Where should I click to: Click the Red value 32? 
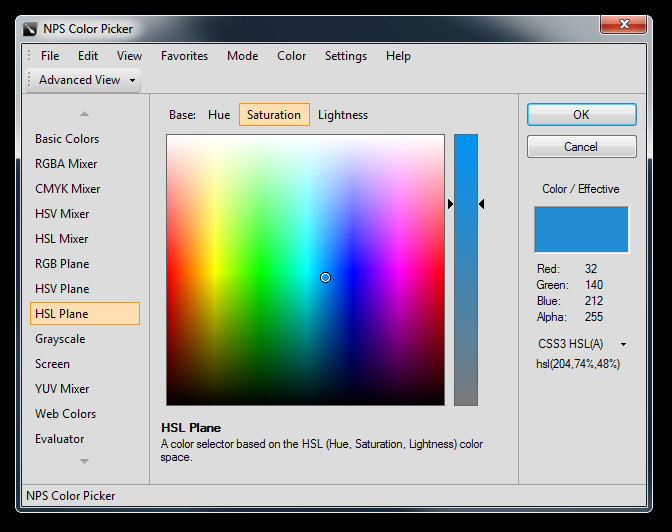pos(591,269)
